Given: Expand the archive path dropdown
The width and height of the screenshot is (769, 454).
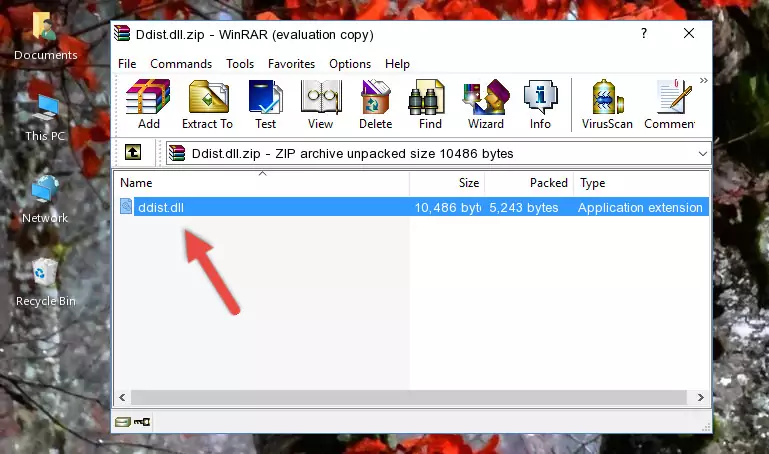Looking at the screenshot, I should (x=702, y=154).
